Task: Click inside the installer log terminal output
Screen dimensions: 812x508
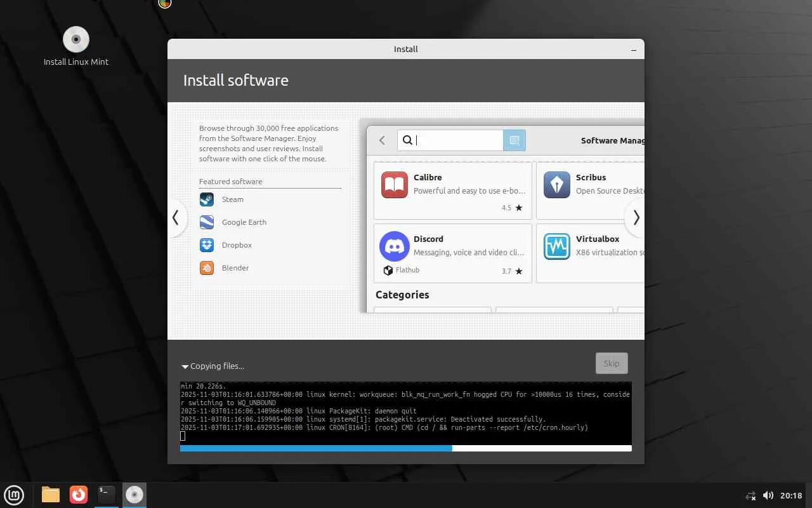Action: [x=406, y=413]
